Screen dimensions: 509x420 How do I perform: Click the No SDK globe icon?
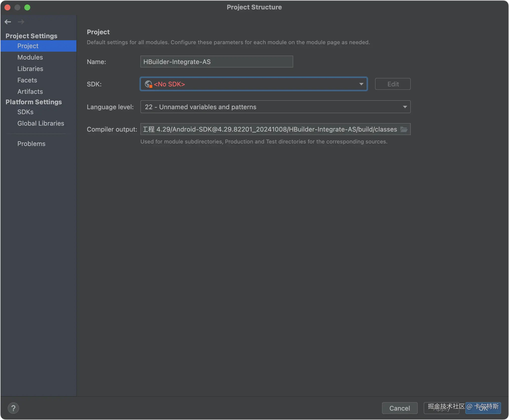(x=148, y=84)
